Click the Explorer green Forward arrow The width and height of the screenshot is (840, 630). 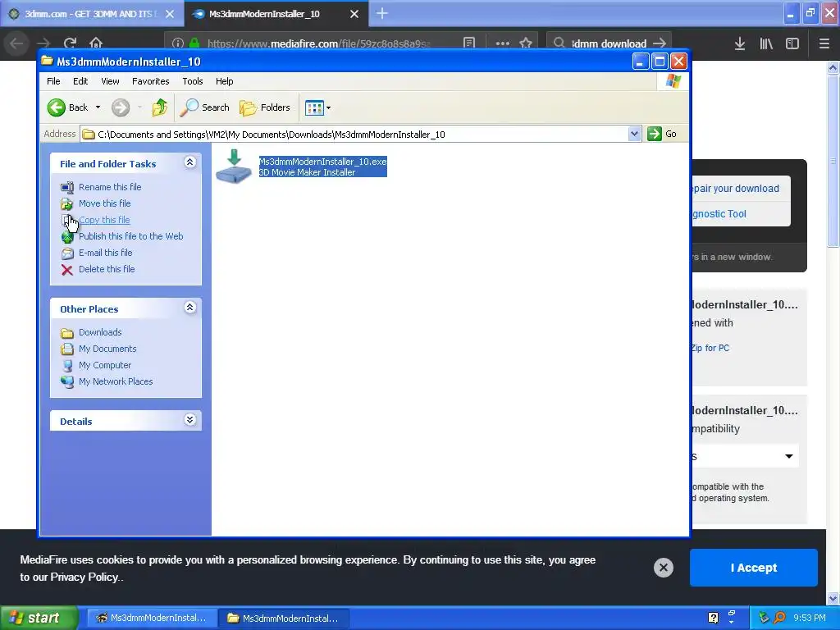(121, 107)
